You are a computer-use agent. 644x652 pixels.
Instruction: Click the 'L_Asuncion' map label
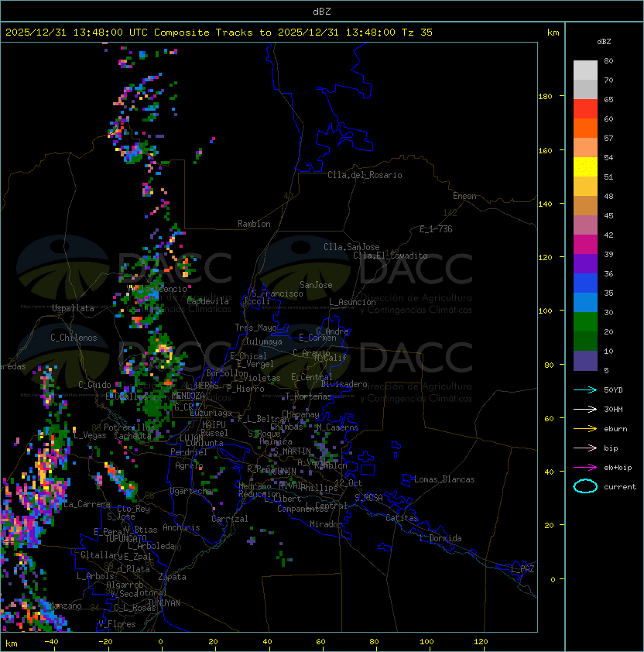[352, 302]
